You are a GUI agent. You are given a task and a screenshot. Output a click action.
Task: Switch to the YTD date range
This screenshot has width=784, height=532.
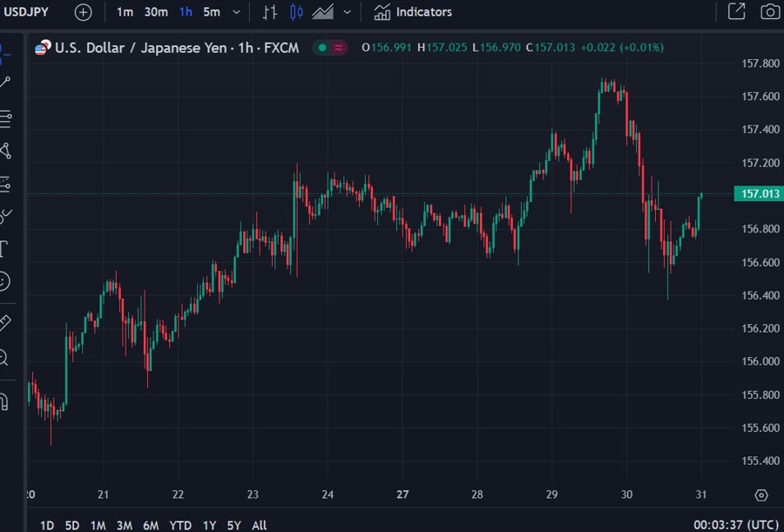pos(180,525)
